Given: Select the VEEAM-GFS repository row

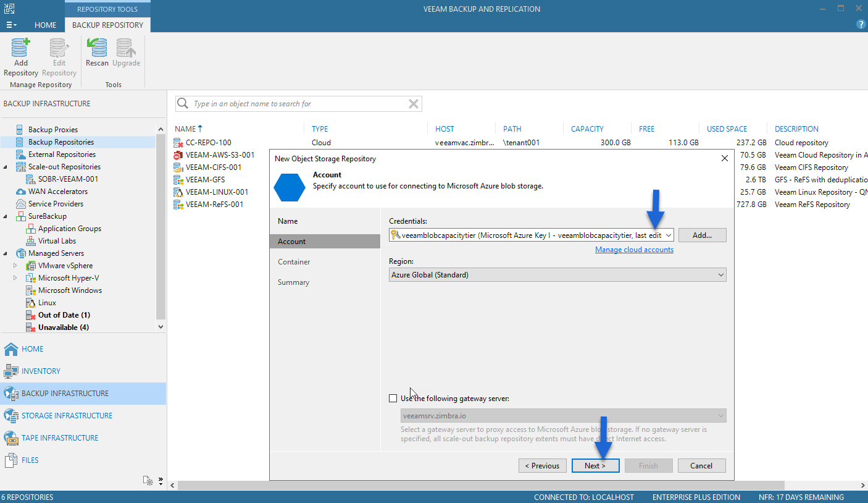Looking at the screenshot, I should [x=206, y=180].
